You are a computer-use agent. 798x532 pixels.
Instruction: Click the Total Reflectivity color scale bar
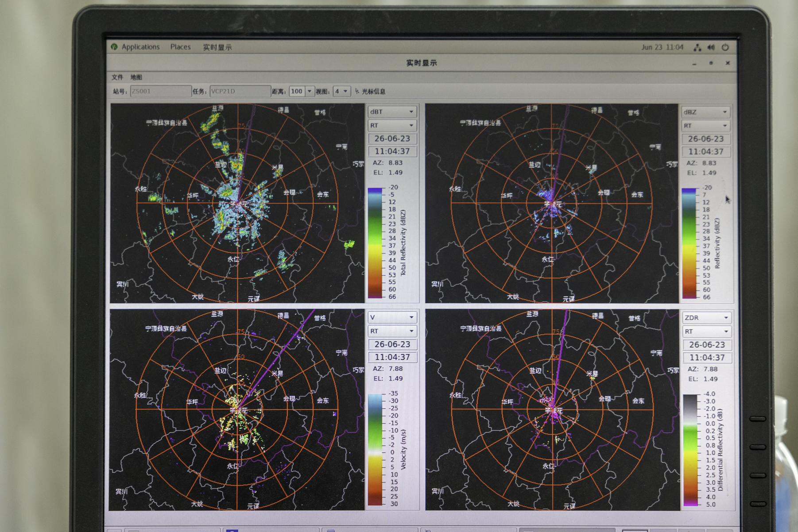click(x=375, y=243)
